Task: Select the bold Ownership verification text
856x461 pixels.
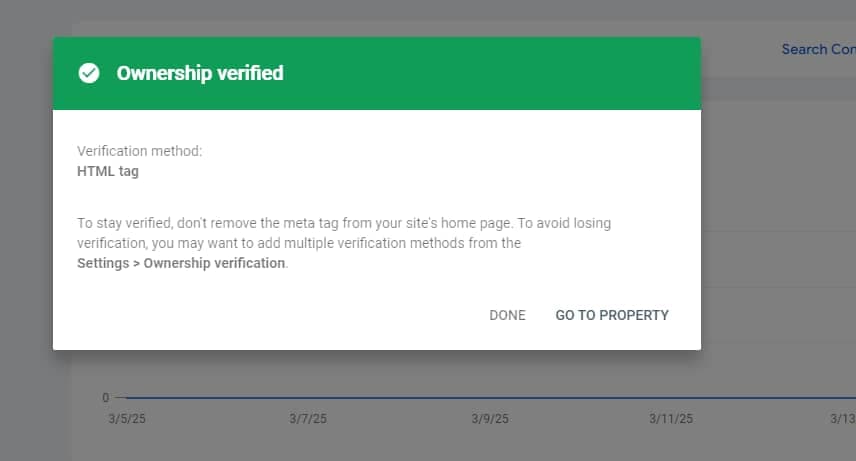Action: click(214, 263)
